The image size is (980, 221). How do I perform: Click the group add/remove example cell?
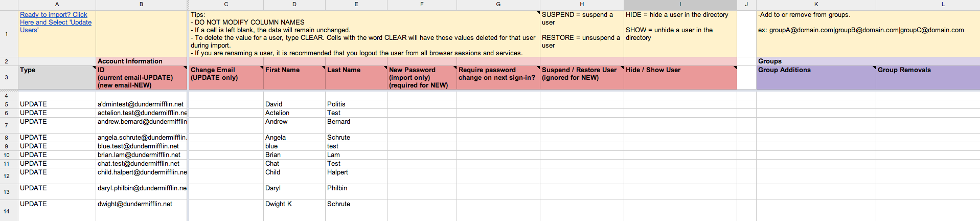coord(868,34)
